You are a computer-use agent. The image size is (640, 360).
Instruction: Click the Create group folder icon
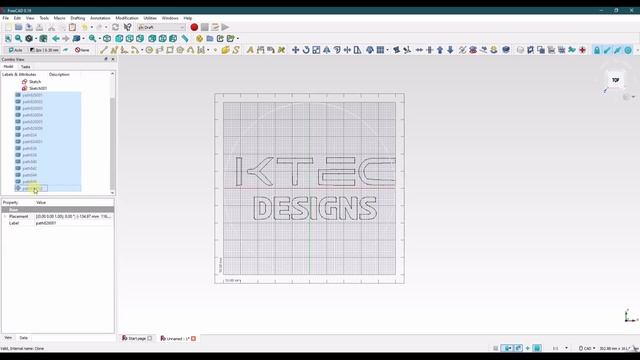pyautogui.click(x=210, y=38)
